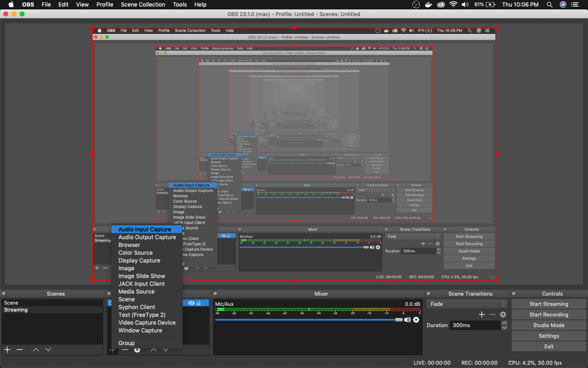Click the Creative Cloud menu bar icon
The width and height of the screenshot is (588, 368).
point(441,4)
